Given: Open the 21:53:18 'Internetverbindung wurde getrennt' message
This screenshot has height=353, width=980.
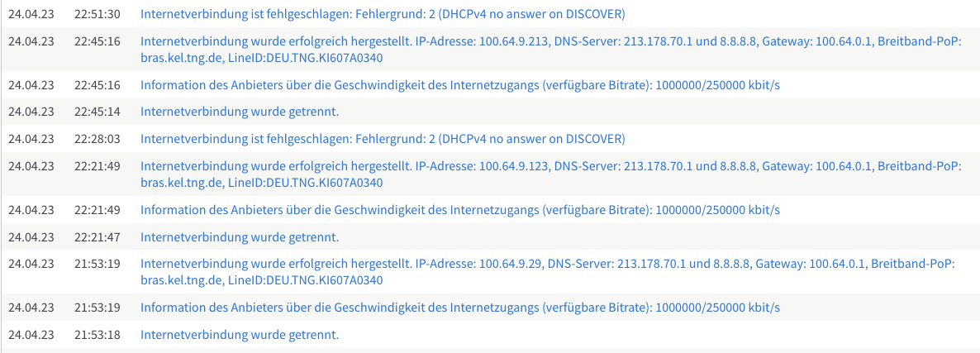Looking at the screenshot, I should pyautogui.click(x=240, y=334).
